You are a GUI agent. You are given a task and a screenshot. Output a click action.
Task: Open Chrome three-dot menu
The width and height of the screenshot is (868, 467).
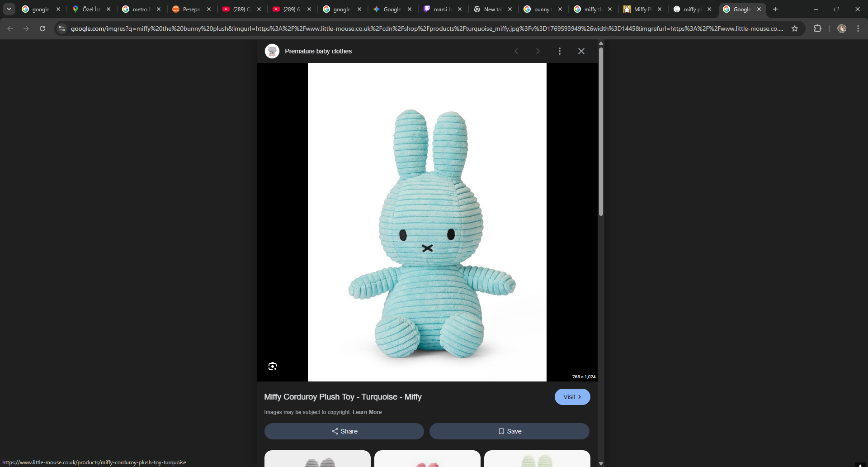pos(858,29)
